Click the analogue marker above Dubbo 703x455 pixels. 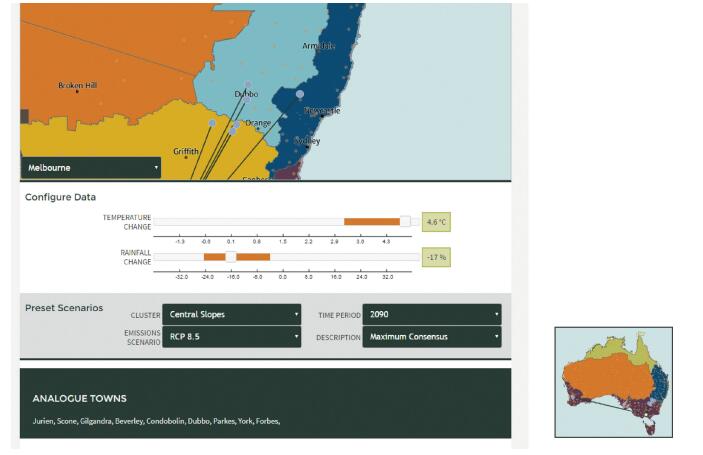coord(248,85)
